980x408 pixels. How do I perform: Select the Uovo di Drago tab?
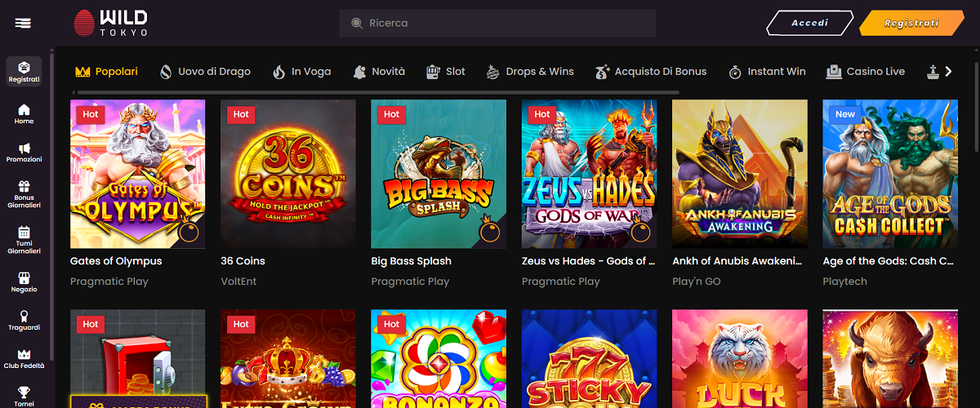pyautogui.click(x=205, y=72)
